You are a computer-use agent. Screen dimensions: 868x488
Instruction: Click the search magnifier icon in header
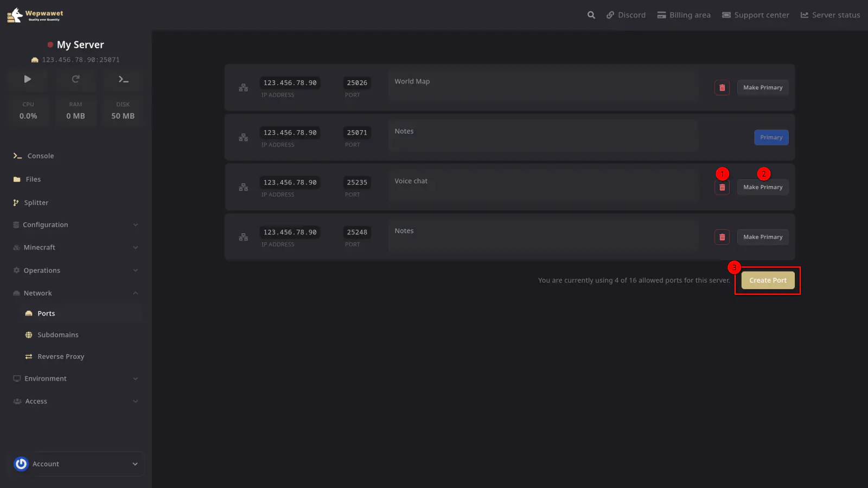pyautogui.click(x=591, y=15)
